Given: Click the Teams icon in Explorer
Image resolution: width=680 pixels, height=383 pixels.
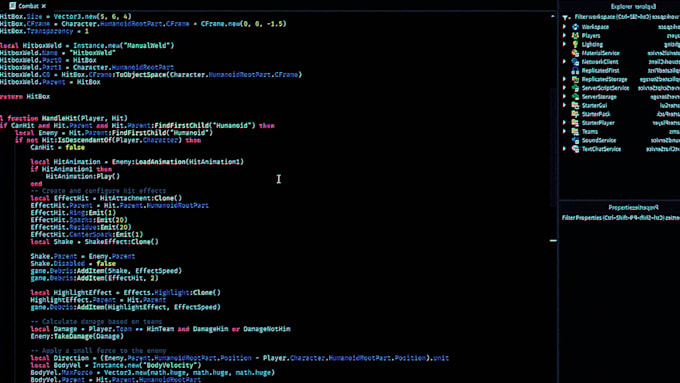Looking at the screenshot, I should (575, 131).
